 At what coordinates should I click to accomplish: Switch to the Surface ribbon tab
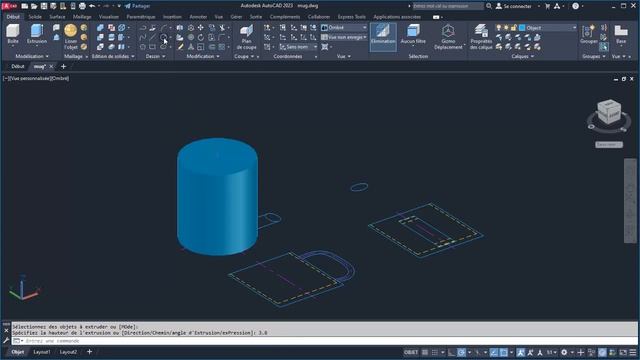pyautogui.click(x=57, y=17)
